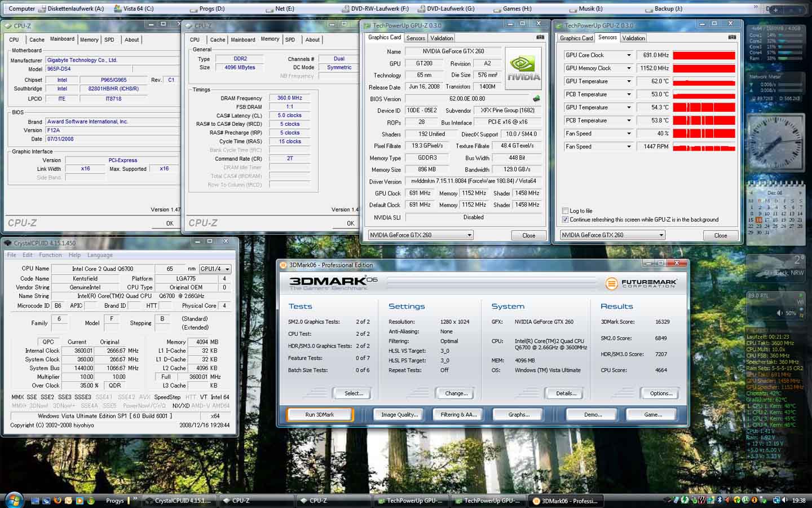Switch to SPD tab in CPU-Z Mainboard window
Image resolution: width=812 pixels, height=508 pixels.
(109, 40)
